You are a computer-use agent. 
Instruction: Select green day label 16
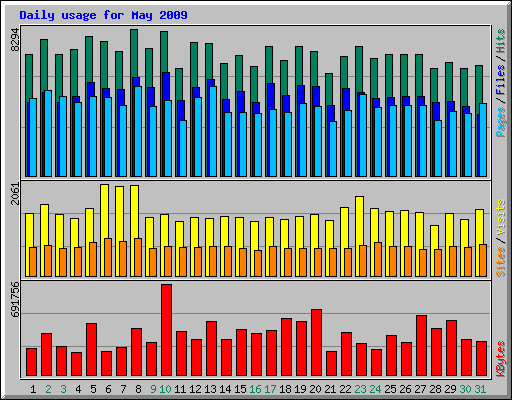(x=255, y=389)
